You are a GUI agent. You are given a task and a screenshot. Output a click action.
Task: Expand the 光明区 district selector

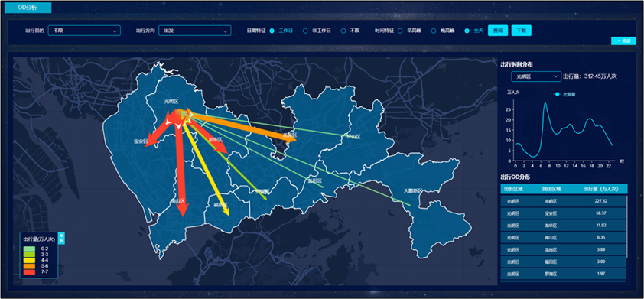(536, 76)
